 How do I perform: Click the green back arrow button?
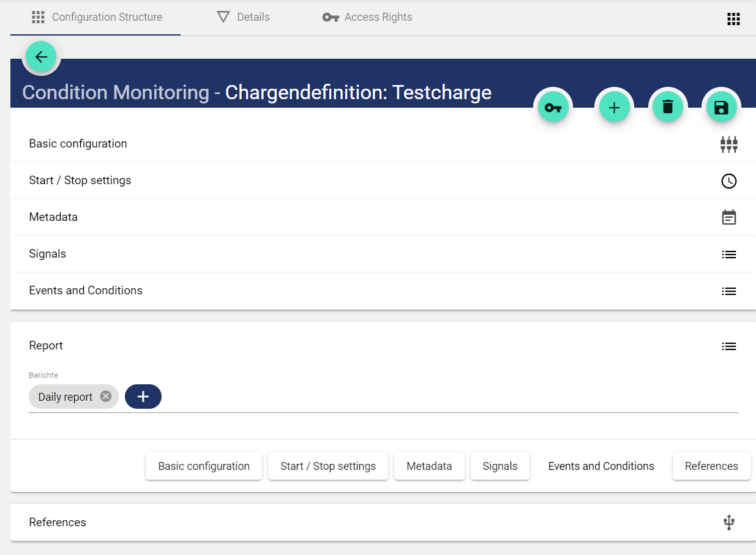[41, 57]
